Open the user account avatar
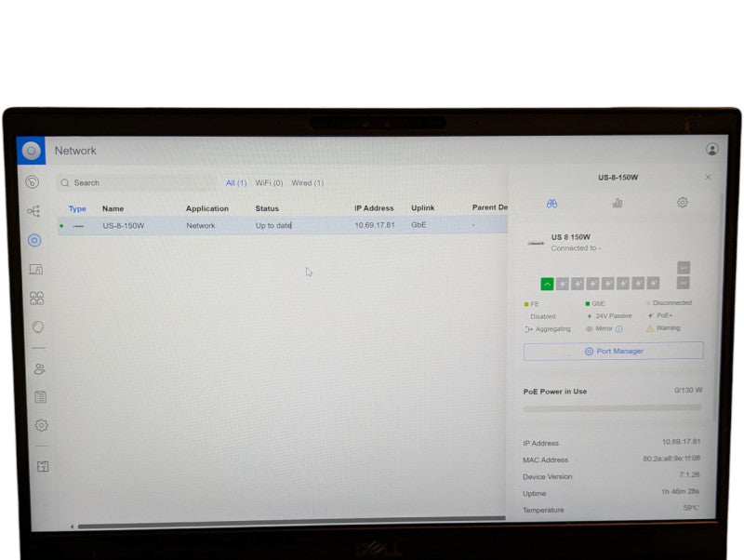 711,149
